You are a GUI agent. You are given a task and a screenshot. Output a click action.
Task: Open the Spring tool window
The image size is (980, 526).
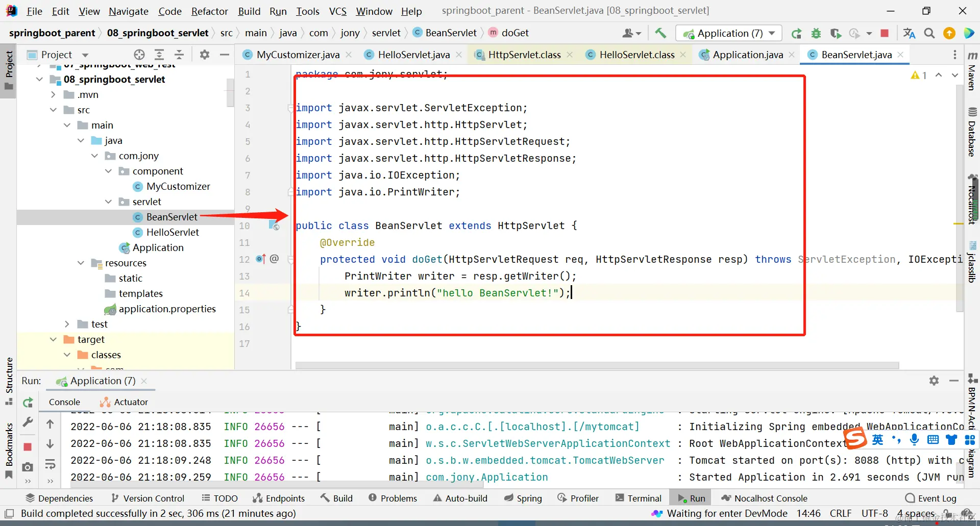pos(523,498)
